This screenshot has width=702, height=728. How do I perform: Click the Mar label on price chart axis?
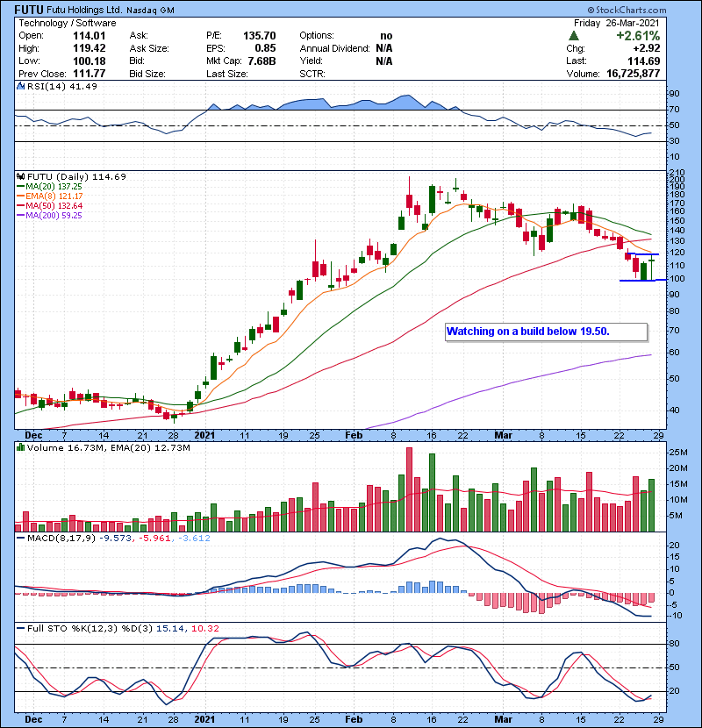(x=503, y=435)
